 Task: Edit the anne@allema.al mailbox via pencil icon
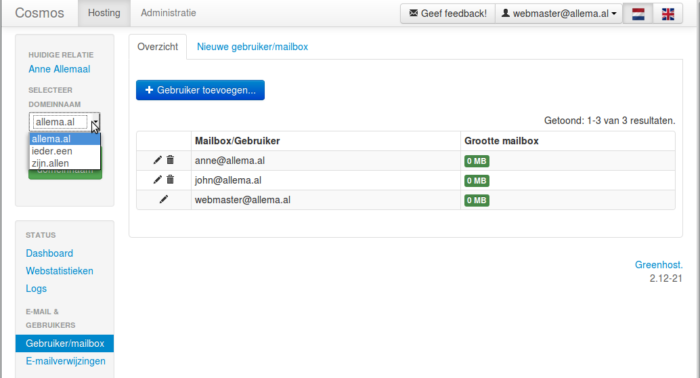point(157,160)
